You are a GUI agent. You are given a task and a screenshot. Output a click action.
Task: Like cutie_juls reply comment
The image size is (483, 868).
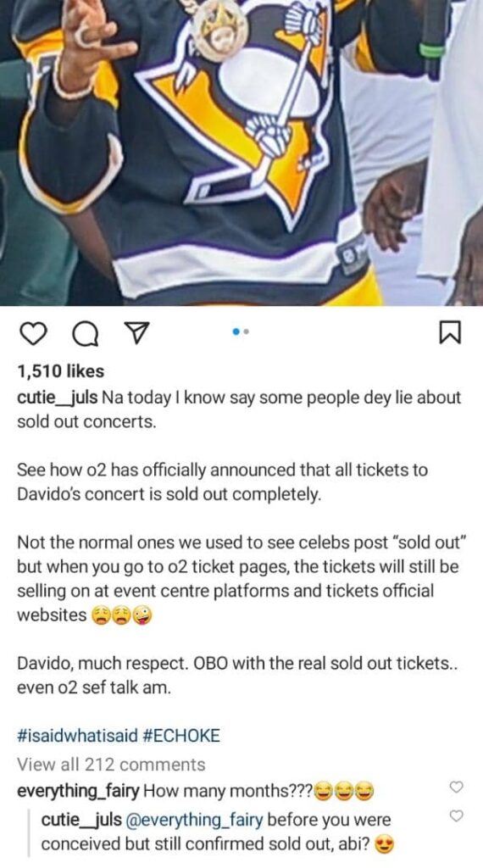456,815
